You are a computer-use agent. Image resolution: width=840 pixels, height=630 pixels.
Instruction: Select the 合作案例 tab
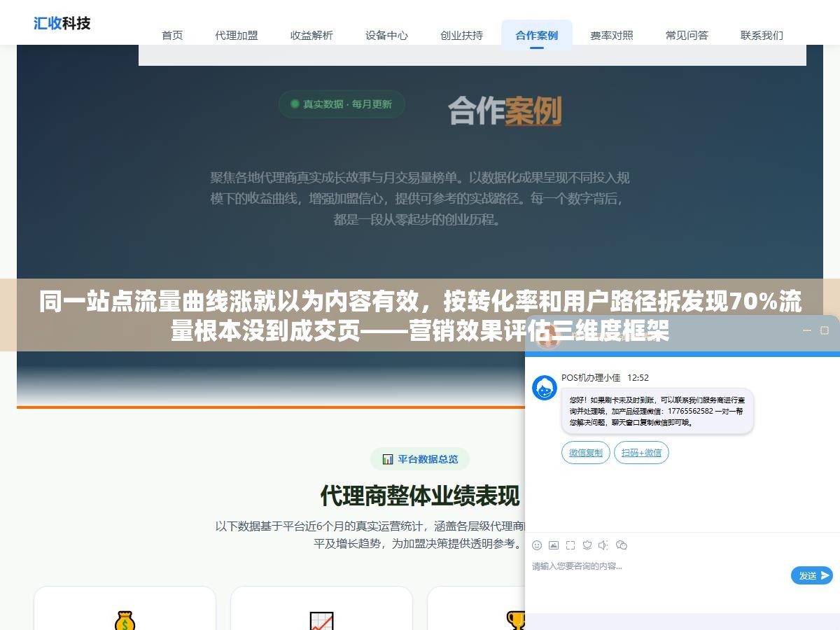[x=537, y=35]
